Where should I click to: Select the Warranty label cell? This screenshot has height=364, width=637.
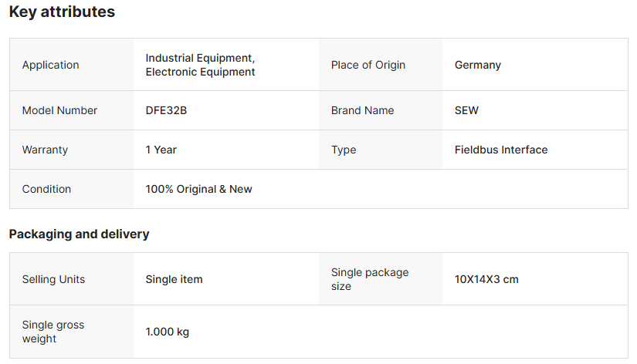pos(45,150)
